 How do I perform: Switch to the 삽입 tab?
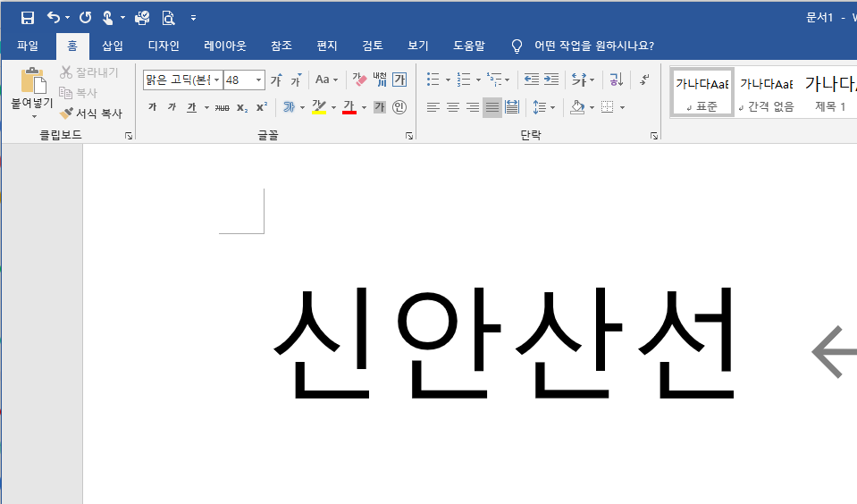point(113,46)
